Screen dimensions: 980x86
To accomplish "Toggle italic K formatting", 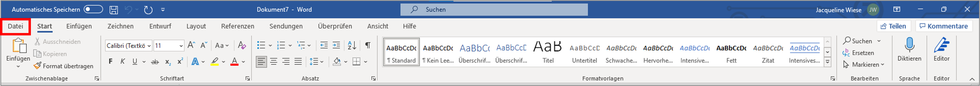I will coord(122,61).
